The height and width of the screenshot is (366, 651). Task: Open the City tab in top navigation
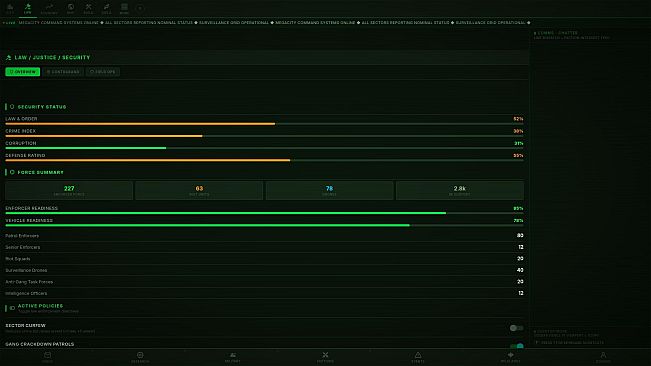pyautogui.click(x=10, y=8)
